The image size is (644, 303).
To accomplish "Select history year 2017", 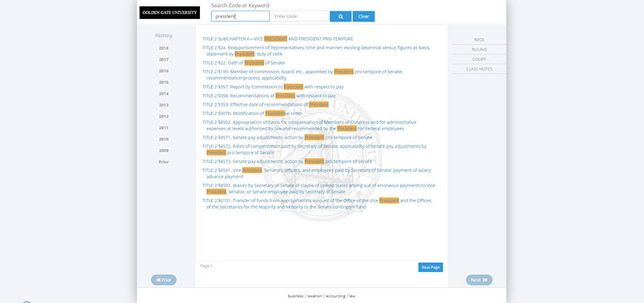I will [x=164, y=60].
